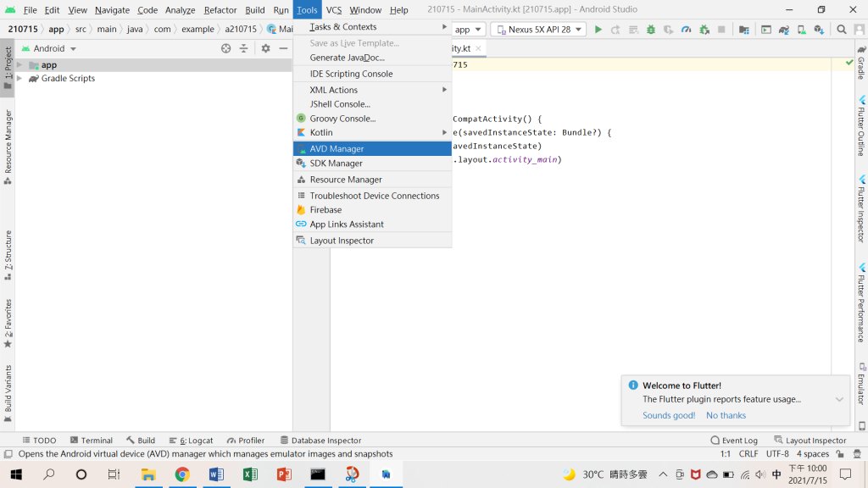Screen dimensions: 868x488
Task: Show hidden system tray icons
Action: pos(663,474)
